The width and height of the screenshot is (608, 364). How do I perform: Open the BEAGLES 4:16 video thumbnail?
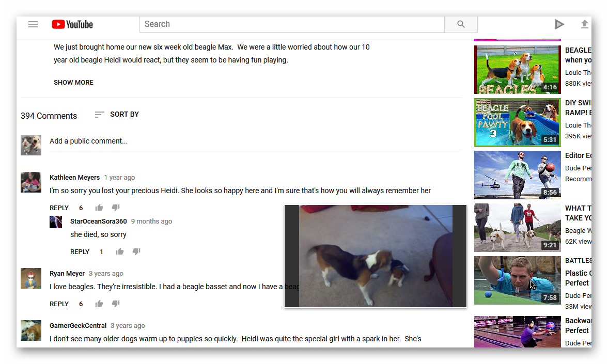(517, 70)
